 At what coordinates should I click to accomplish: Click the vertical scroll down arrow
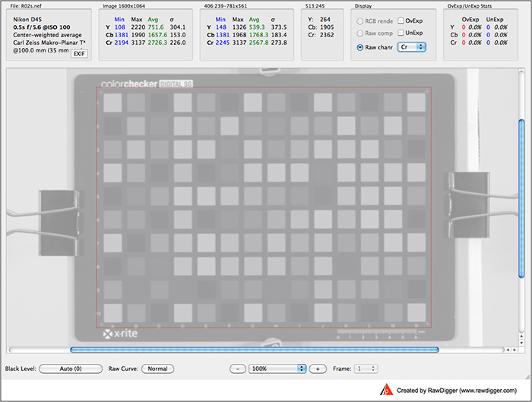[521, 343]
